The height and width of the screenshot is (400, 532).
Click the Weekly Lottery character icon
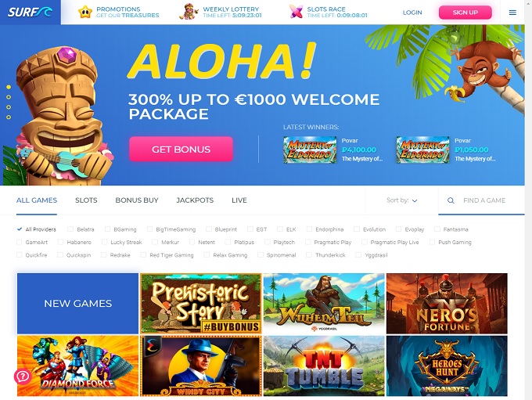[189, 12]
